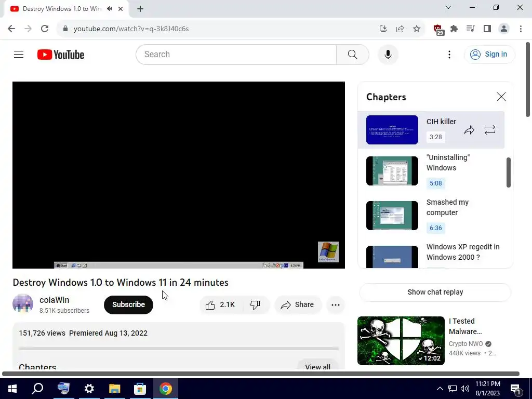Open the Chrome profile avatar
The height and width of the screenshot is (399, 532).
coord(504,29)
